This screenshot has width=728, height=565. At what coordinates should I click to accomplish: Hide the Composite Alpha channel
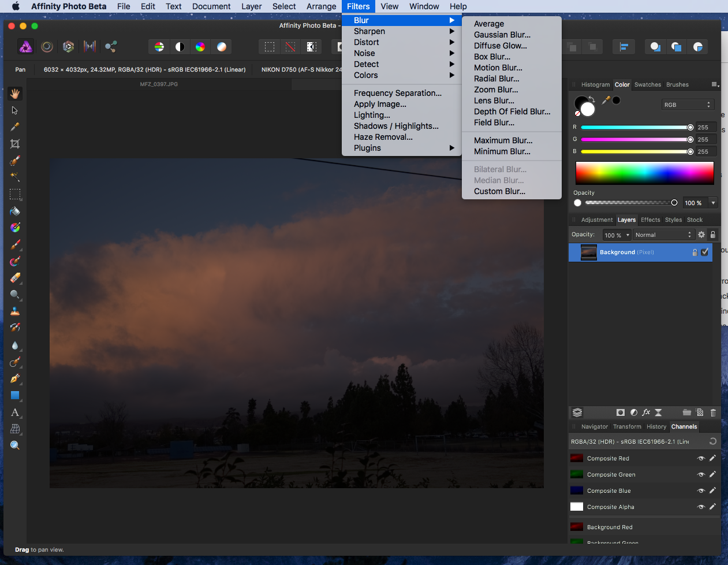point(701,507)
